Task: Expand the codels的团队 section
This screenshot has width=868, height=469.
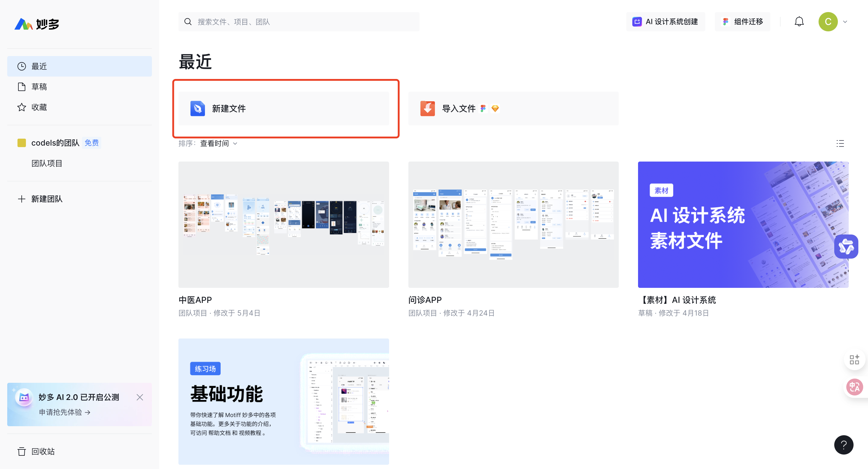Action: [55, 143]
